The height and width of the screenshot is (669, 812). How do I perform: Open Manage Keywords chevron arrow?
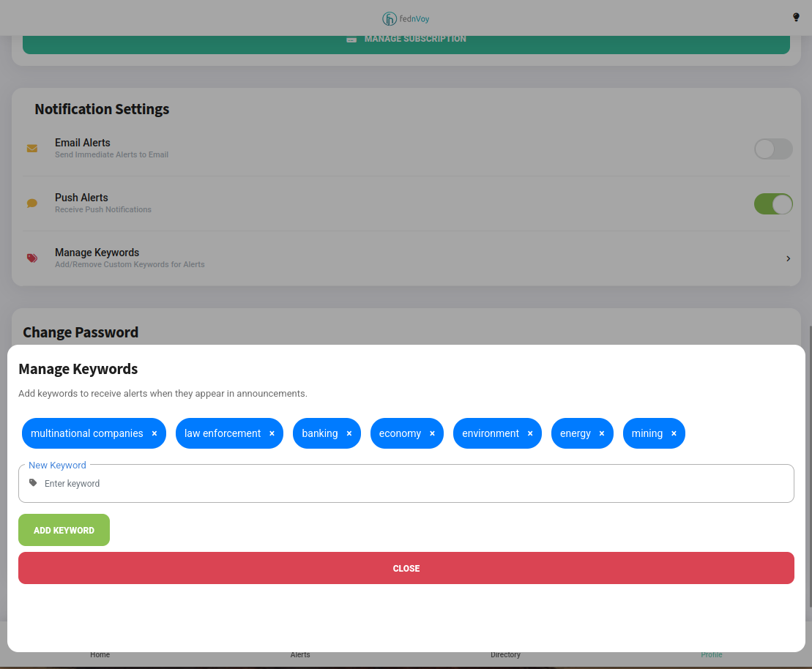tap(788, 258)
